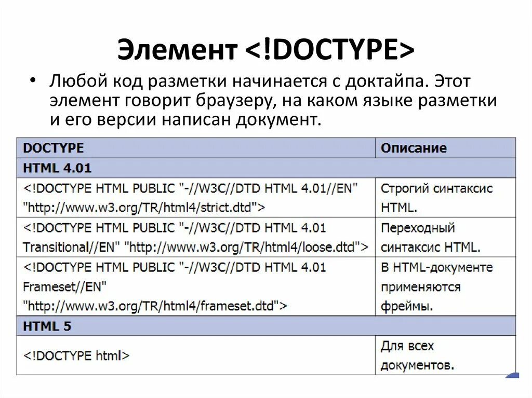This screenshot has height=398, width=532.
Task: Click the "В HTML-документе применяются фреймы." cell
Action: pyautogui.click(x=445, y=286)
